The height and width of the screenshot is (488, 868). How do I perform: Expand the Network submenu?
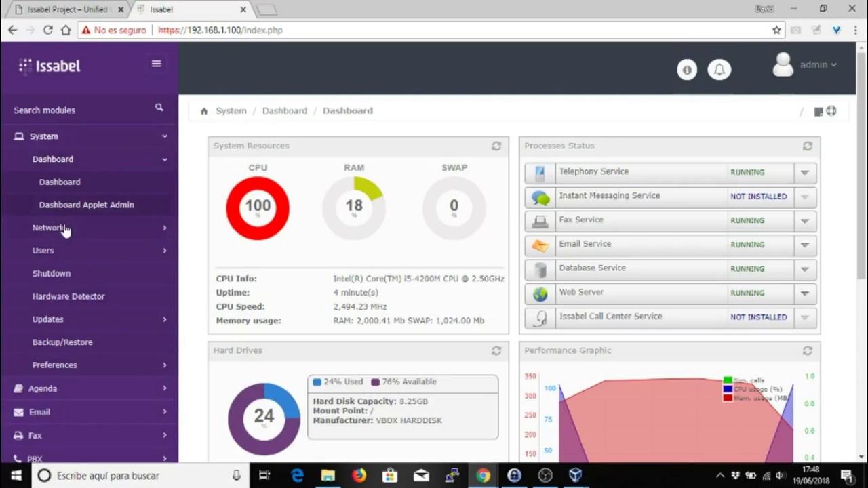coord(90,228)
